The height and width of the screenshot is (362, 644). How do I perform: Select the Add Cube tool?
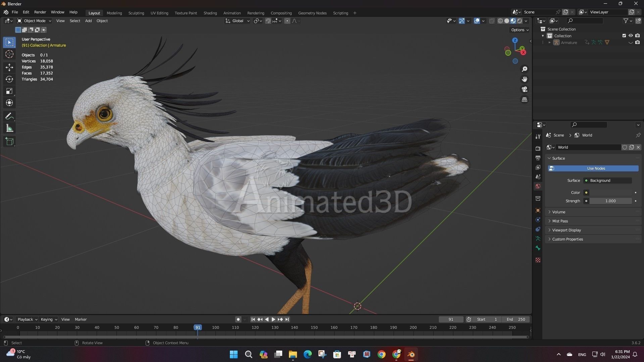9,141
